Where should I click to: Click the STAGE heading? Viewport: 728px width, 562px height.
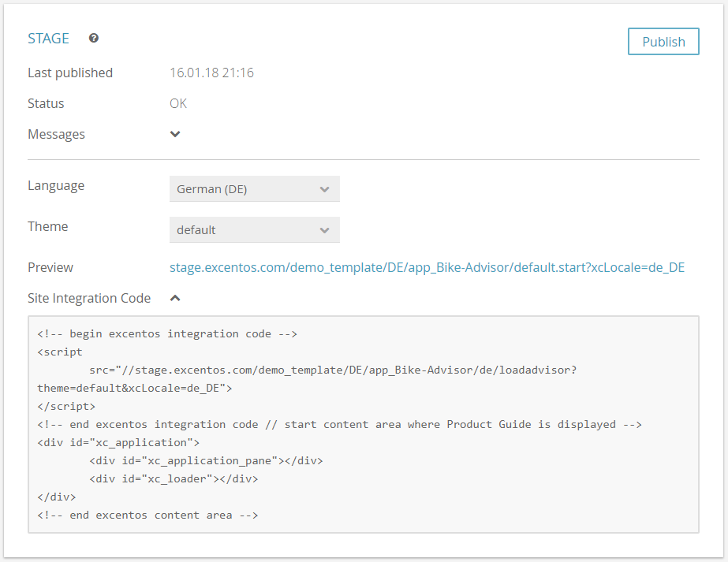[x=48, y=38]
